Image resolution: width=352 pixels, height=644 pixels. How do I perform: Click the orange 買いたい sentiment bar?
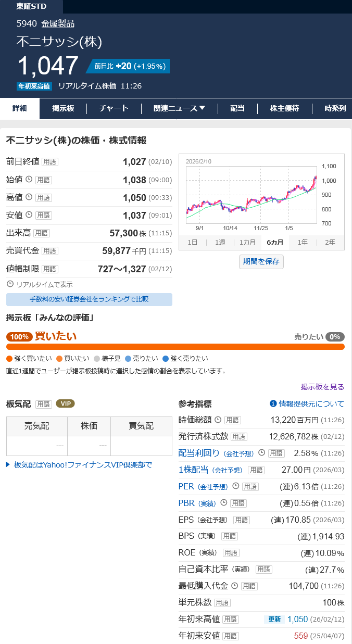tap(175, 347)
